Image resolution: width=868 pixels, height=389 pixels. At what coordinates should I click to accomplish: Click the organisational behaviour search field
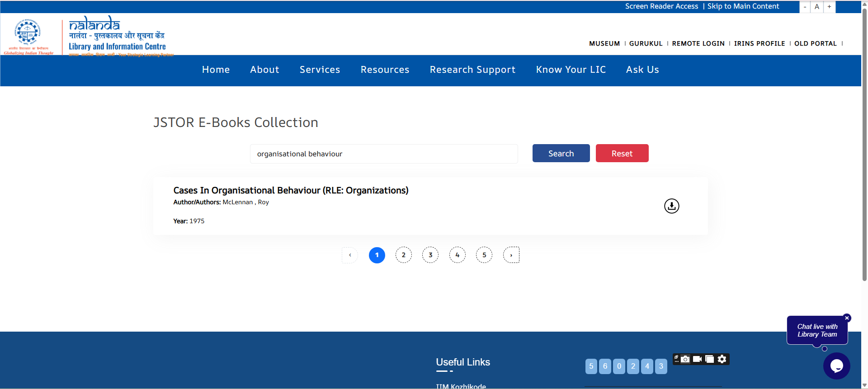point(384,154)
